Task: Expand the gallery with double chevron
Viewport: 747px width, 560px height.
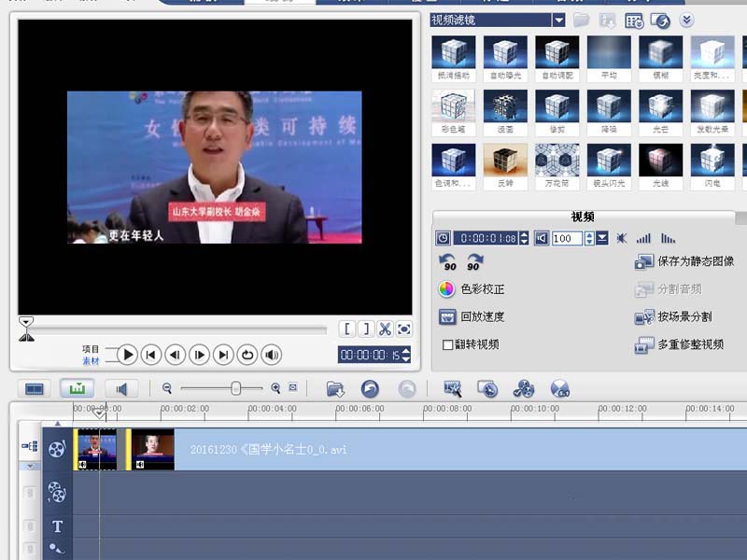Action: 686,20
